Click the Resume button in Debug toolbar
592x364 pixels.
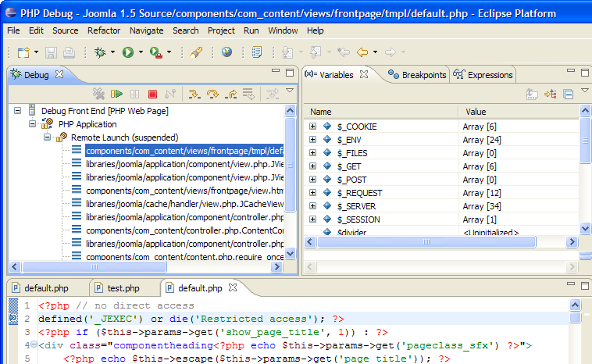(116, 94)
